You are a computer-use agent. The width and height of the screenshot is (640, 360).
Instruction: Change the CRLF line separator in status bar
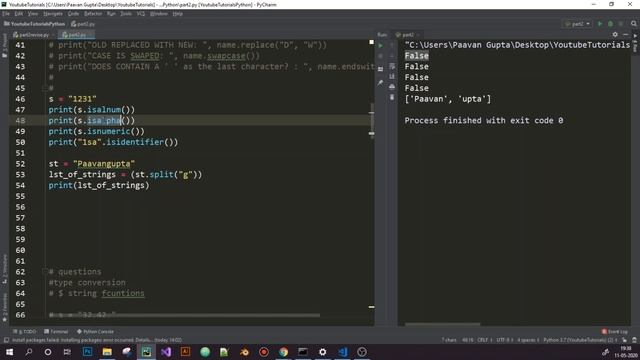[484, 340]
